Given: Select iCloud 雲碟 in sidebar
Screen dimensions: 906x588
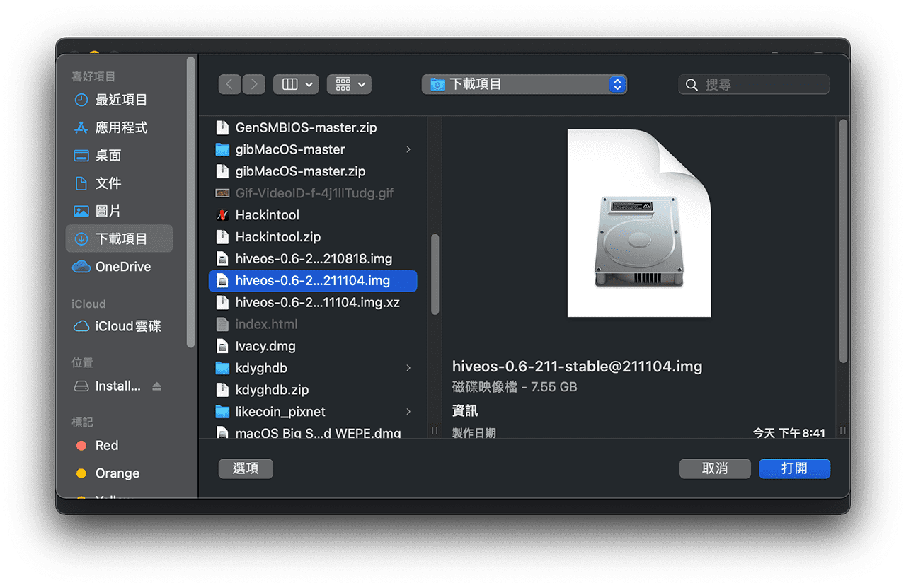Looking at the screenshot, I should [x=127, y=326].
